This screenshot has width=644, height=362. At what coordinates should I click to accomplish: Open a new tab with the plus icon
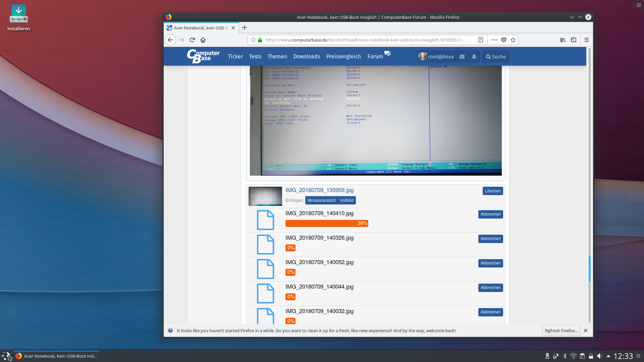coord(245,27)
